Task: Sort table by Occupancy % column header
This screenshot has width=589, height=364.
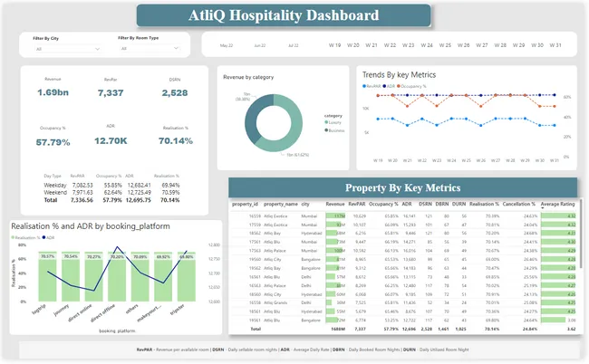Action: click(383, 204)
